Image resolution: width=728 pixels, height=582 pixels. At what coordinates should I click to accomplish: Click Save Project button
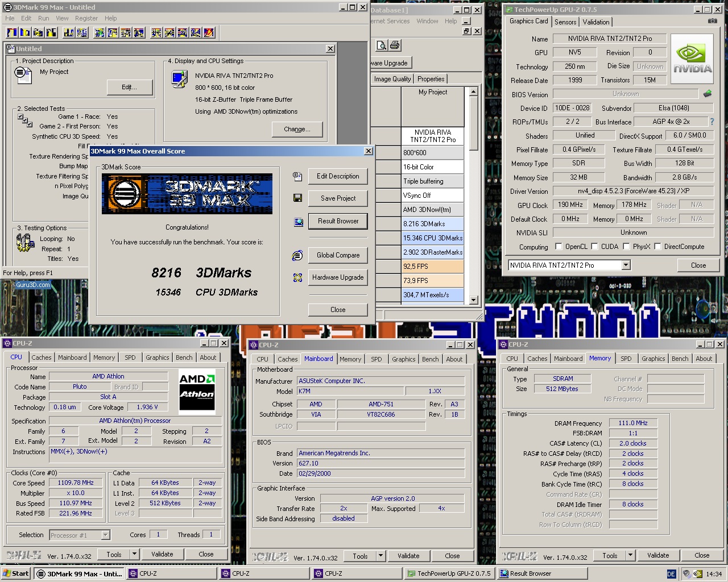[338, 198]
